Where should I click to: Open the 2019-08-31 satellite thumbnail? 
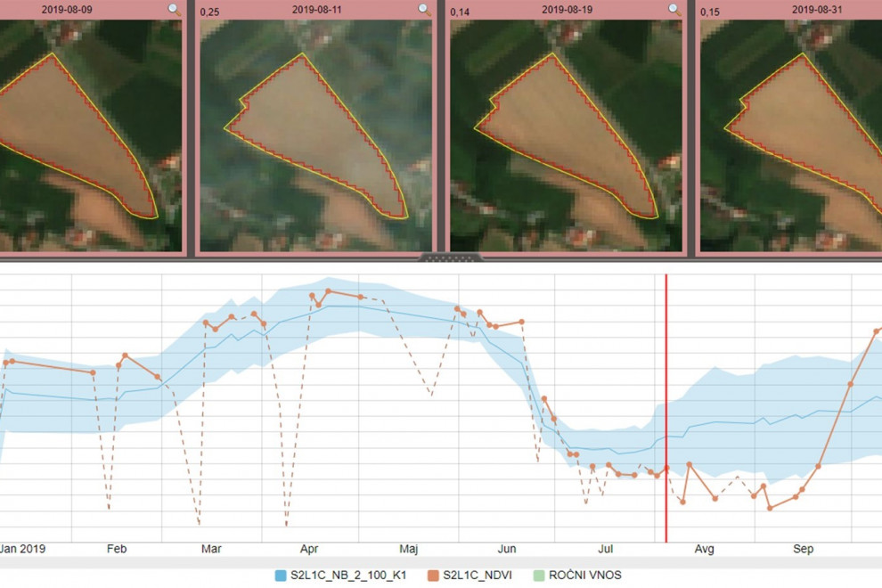[x=791, y=135]
